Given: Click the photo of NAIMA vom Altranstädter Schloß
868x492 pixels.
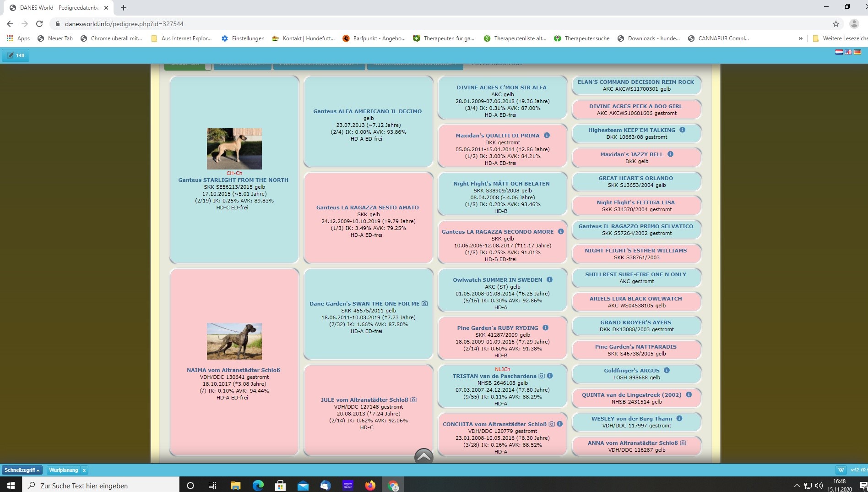Looking at the screenshot, I should (234, 341).
